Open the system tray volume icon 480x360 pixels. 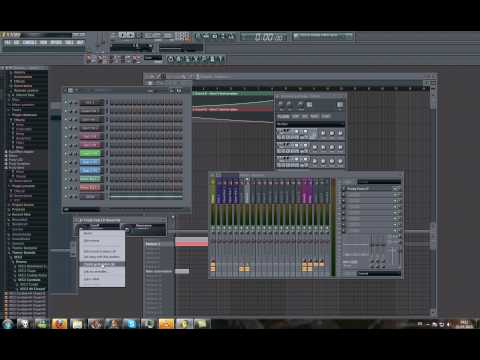click(448, 324)
